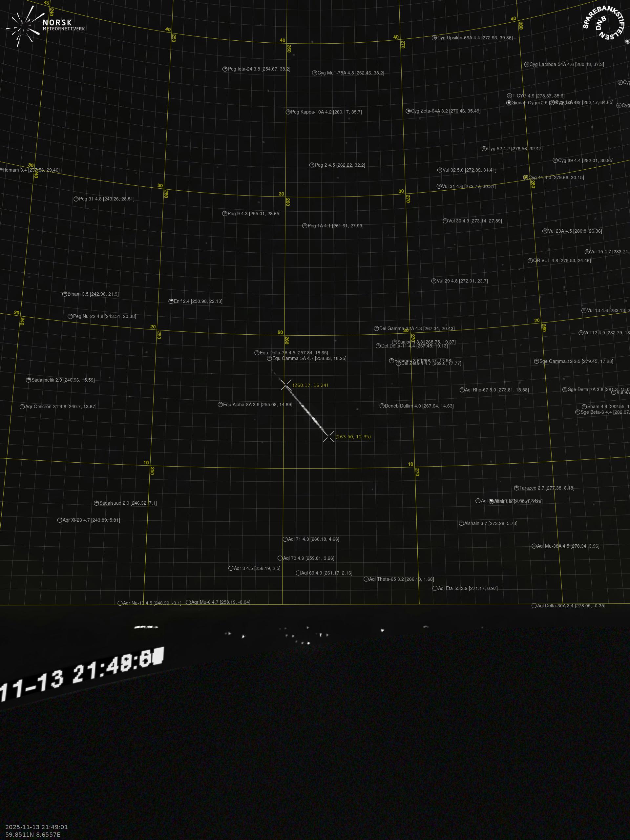Click the Norsk Meteornettverk logo
This screenshot has width=630, height=840.
[x=45, y=26]
